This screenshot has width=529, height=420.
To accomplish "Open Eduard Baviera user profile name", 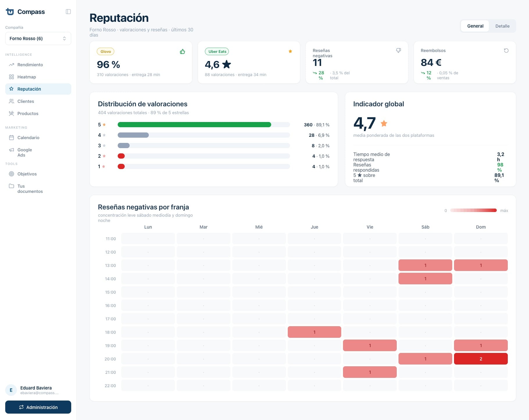I will pyautogui.click(x=36, y=388).
